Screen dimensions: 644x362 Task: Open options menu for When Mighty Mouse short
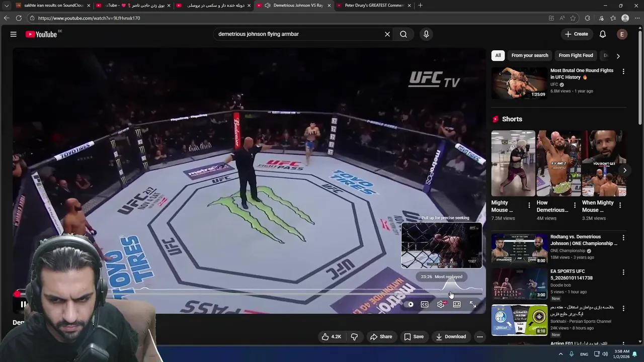(x=620, y=205)
